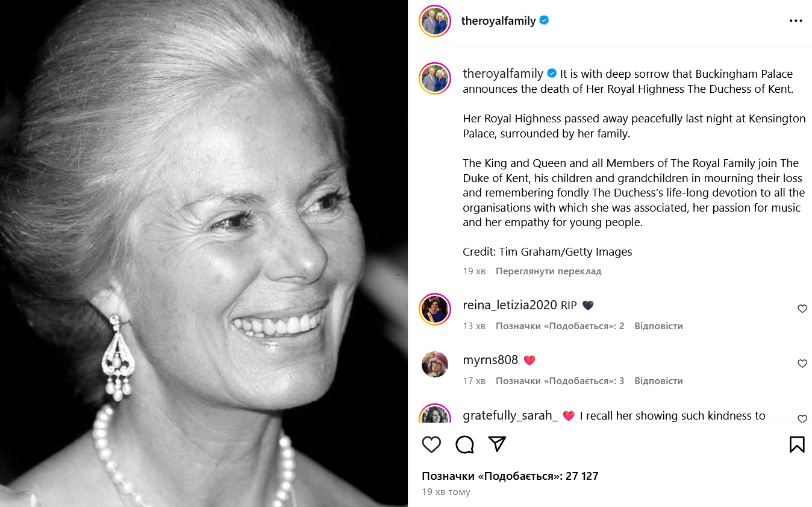This screenshot has height=507, width=812.
Task: Click the black-and-white Duchess photo
Action: point(204,253)
